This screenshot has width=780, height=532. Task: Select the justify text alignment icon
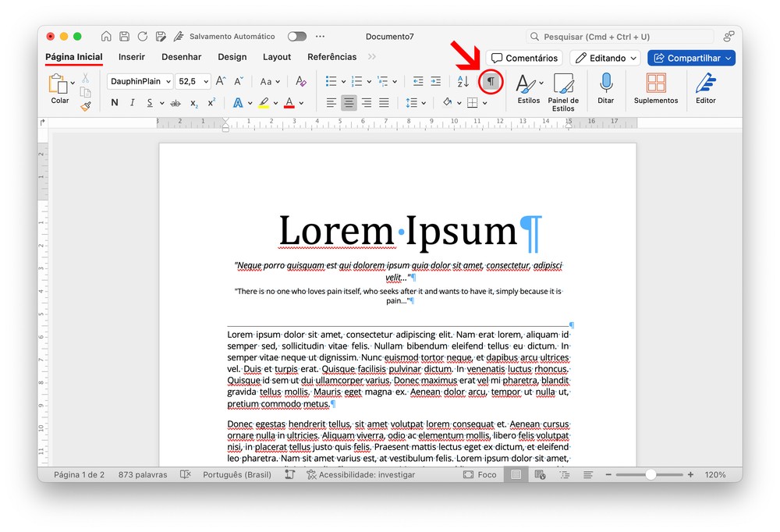[384, 103]
